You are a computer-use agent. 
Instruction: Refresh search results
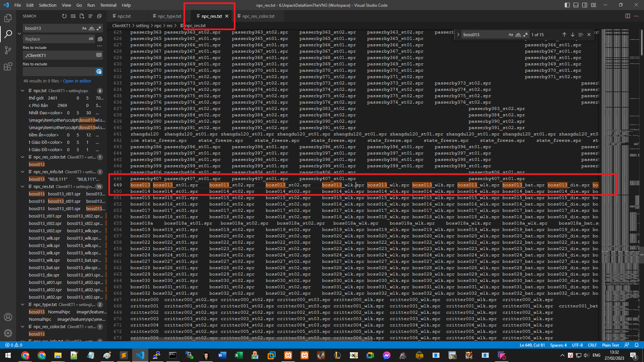click(64, 16)
